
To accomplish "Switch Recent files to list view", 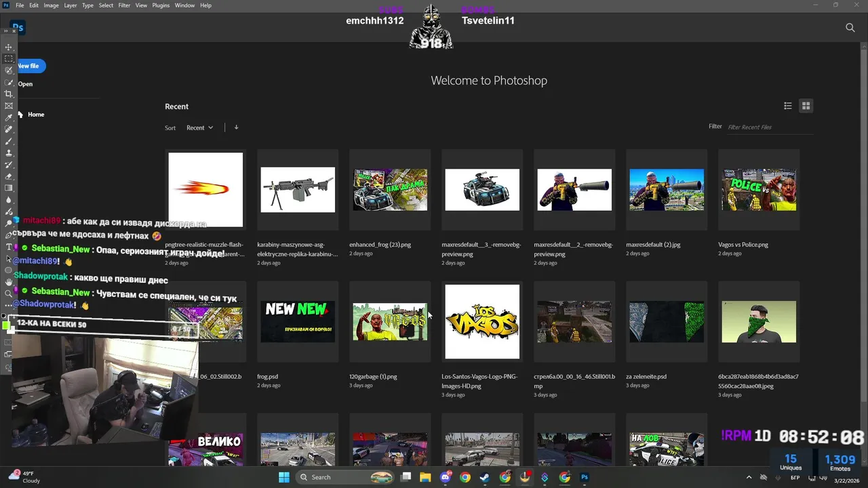I will coord(788,106).
